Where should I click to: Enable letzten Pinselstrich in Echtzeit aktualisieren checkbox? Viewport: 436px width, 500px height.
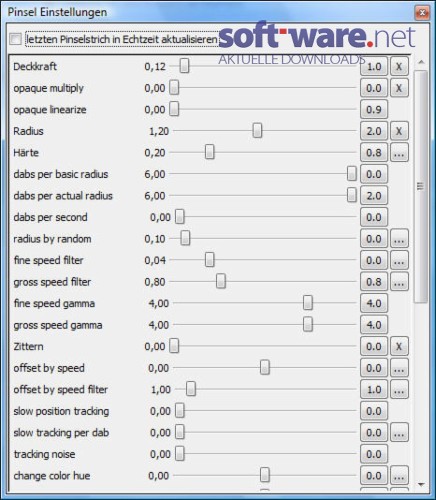pos(15,39)
